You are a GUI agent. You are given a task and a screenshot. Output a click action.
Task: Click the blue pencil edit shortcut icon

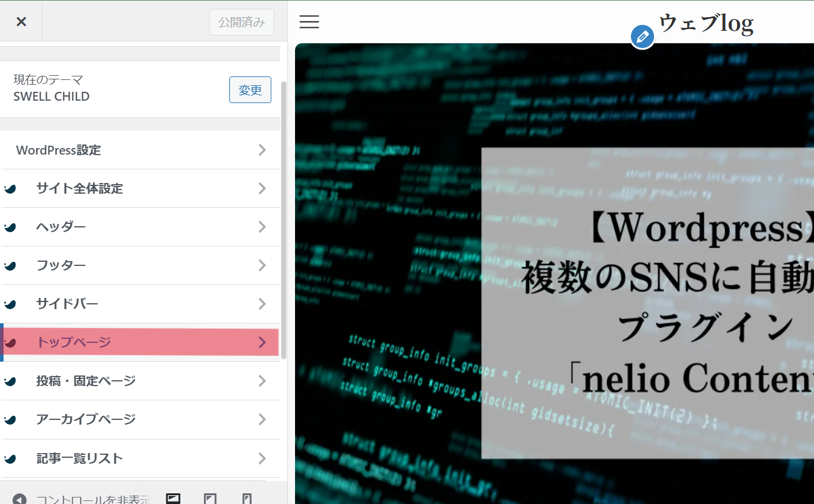click(642, 37)
